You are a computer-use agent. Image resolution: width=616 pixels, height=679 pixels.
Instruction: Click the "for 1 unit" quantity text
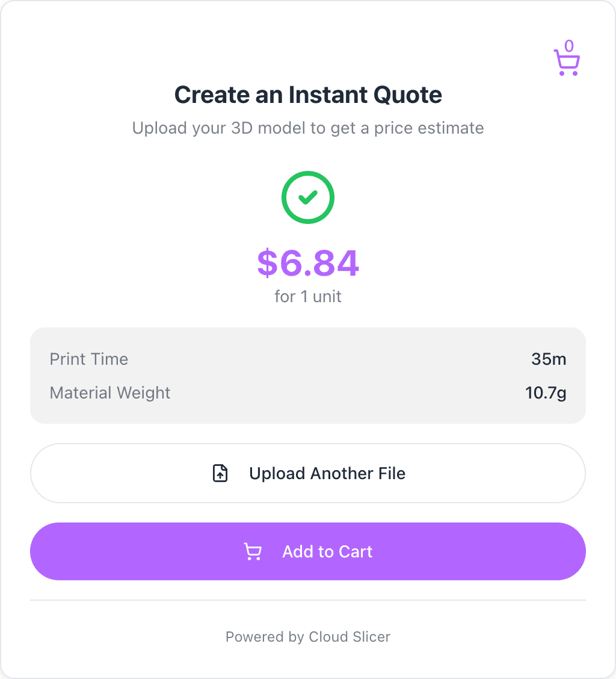[x=308, y=297]
